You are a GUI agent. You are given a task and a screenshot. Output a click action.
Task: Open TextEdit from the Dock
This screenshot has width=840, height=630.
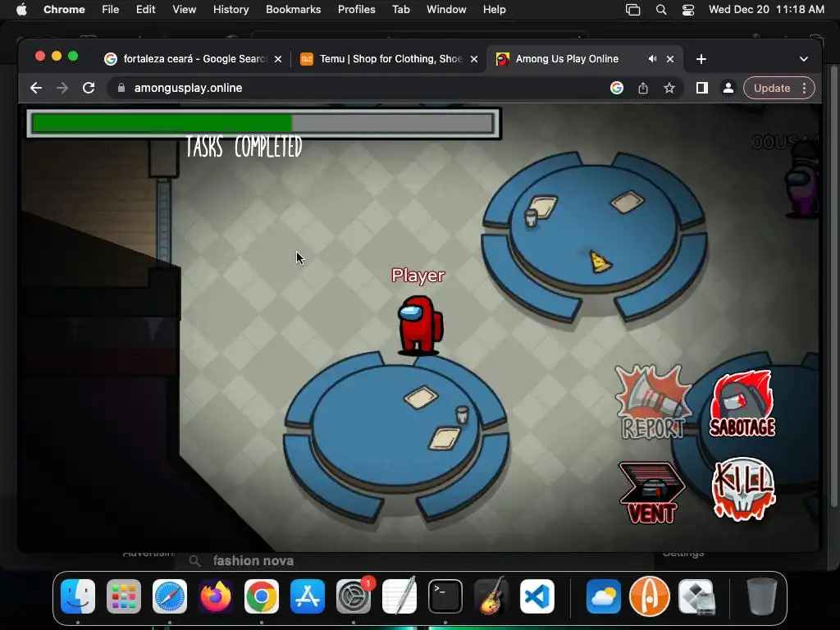click(x=399, y=596)
